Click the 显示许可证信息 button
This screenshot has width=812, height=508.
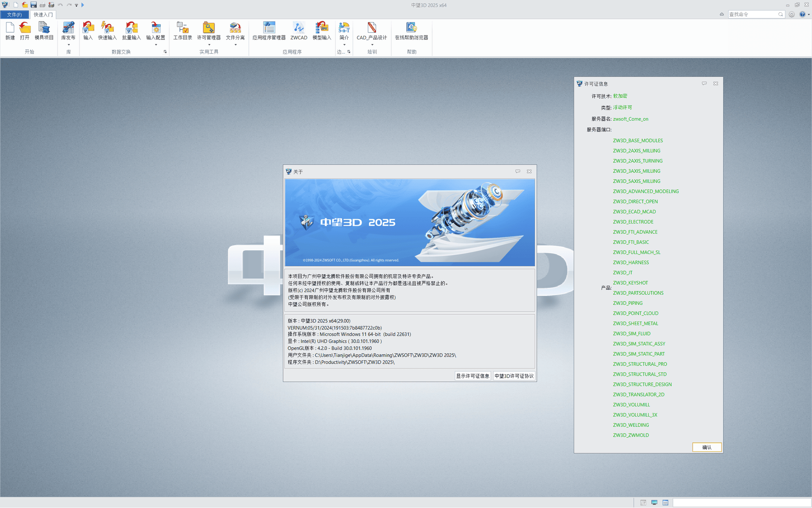click(x=472, y=376)
